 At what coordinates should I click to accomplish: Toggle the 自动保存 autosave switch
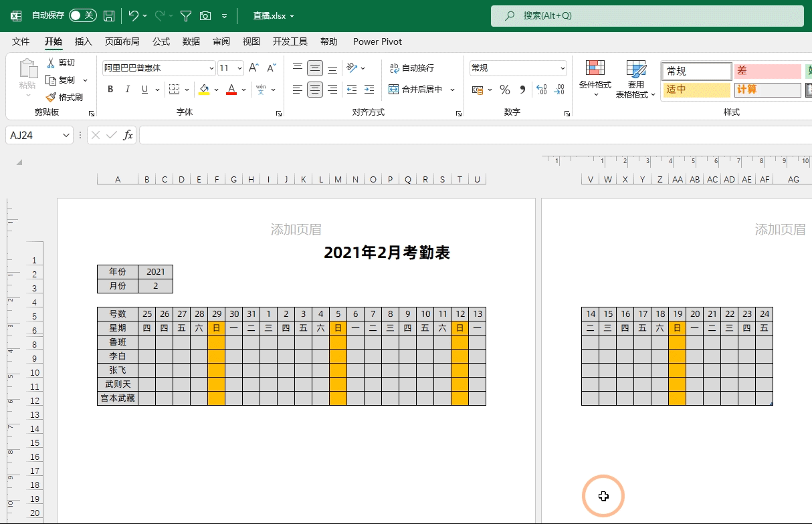[x=82, y=15]
